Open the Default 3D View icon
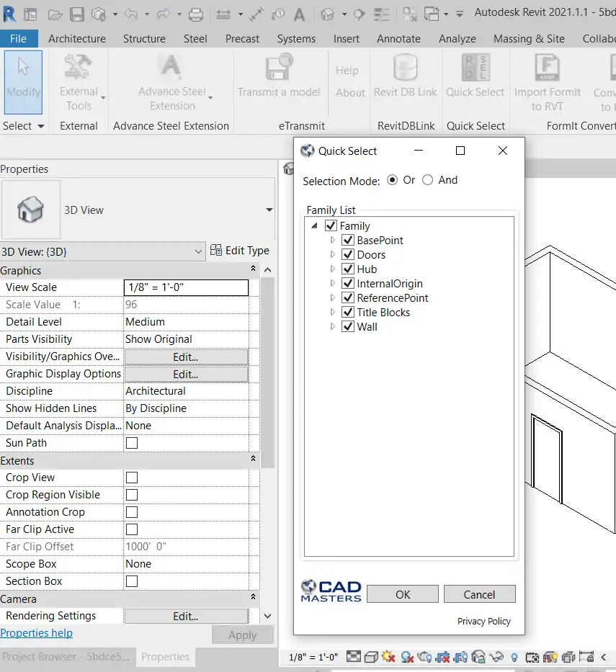This screenshot has height=672, width=616. (x=329, y=13)
